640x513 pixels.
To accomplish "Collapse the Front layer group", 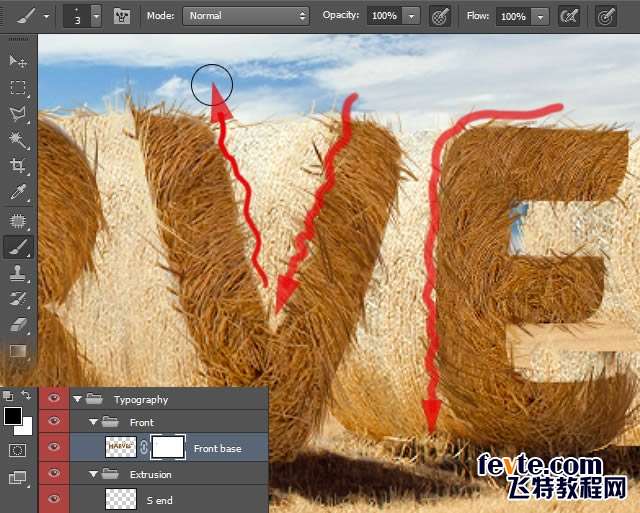I will tap(93, 423).
